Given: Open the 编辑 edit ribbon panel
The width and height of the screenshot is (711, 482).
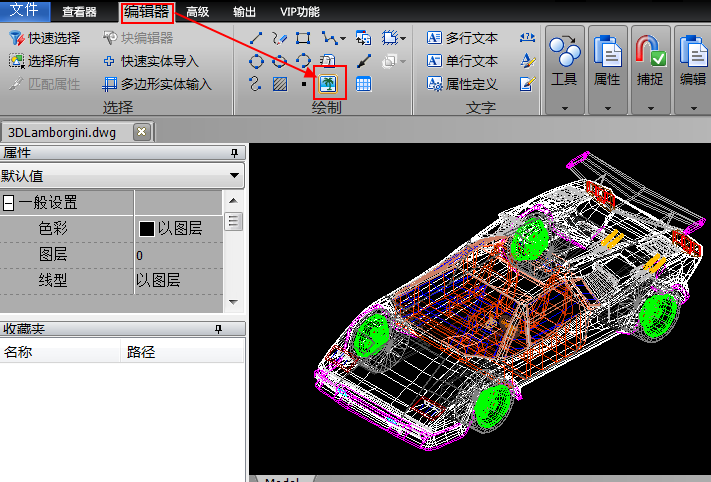Looking at the screenshot, I should (x=693, y=70).
